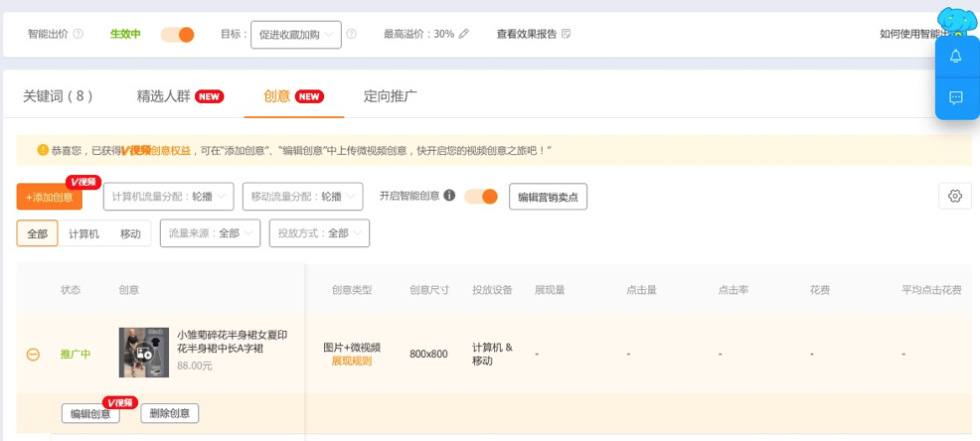This screenshot has width=980, height=441.
Task: Click the orange minus icon in the 推广中 row
Action: (x=33, y=355)
